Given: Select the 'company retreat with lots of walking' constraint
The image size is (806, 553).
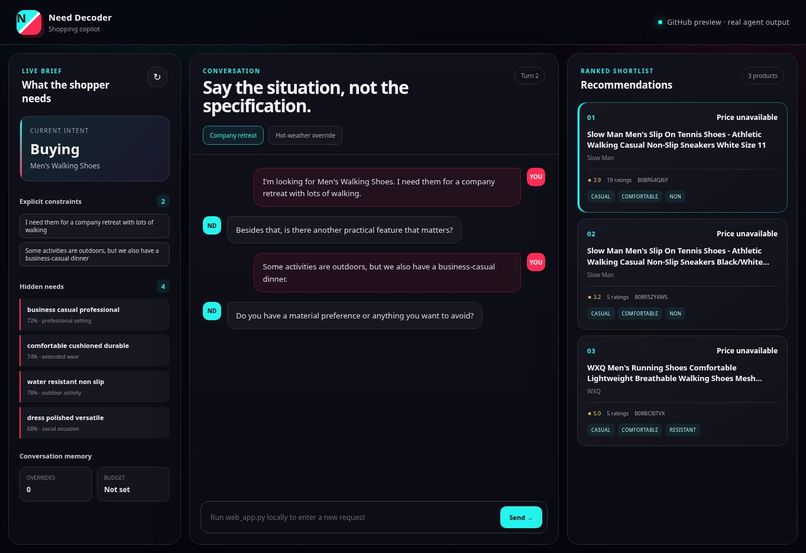Looking at the screenshot, I should pyautogui.click(x=95, y=226).
